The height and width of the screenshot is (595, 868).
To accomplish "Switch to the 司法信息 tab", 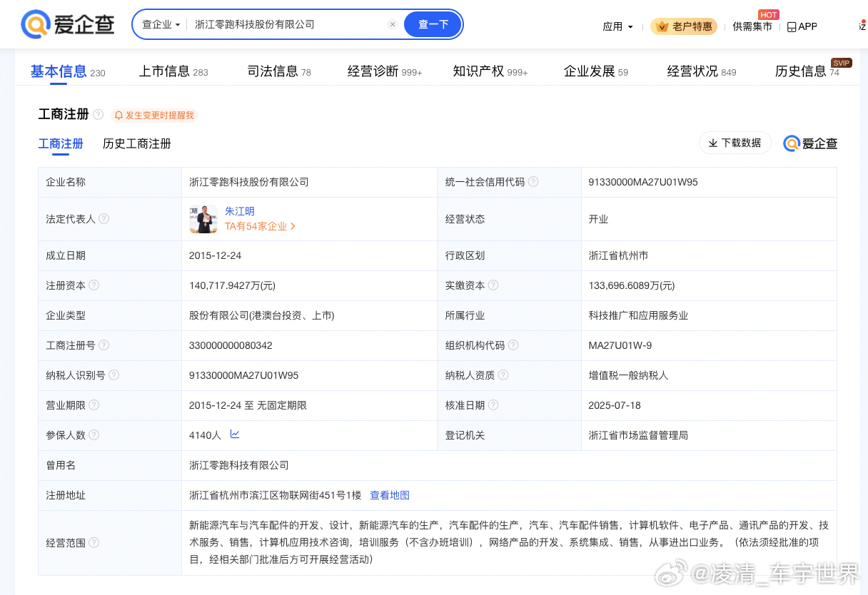I will click(279, 71).
